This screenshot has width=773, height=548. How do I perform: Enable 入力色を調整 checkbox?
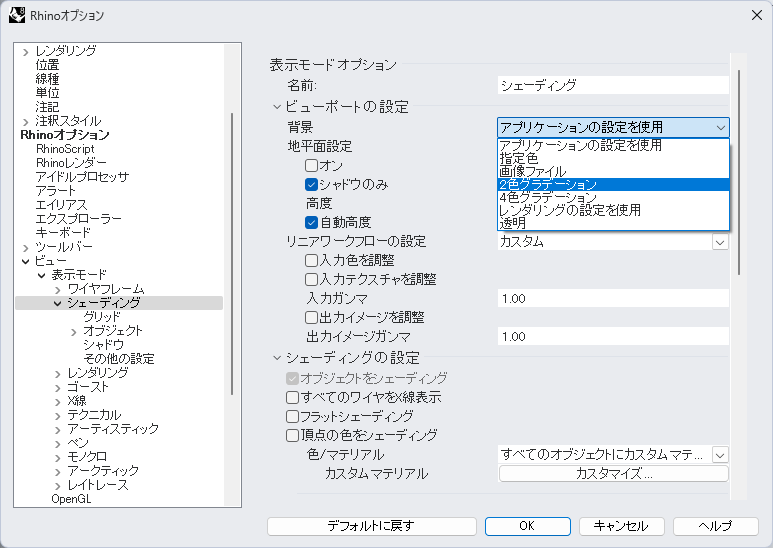pos(311,260)
